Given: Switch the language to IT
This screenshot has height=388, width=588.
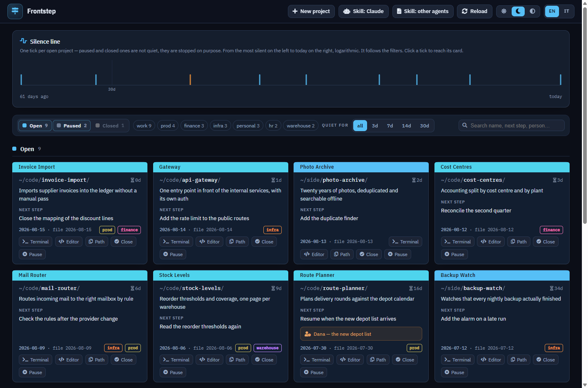Looking at the screenshot, I should coord(567,11).
